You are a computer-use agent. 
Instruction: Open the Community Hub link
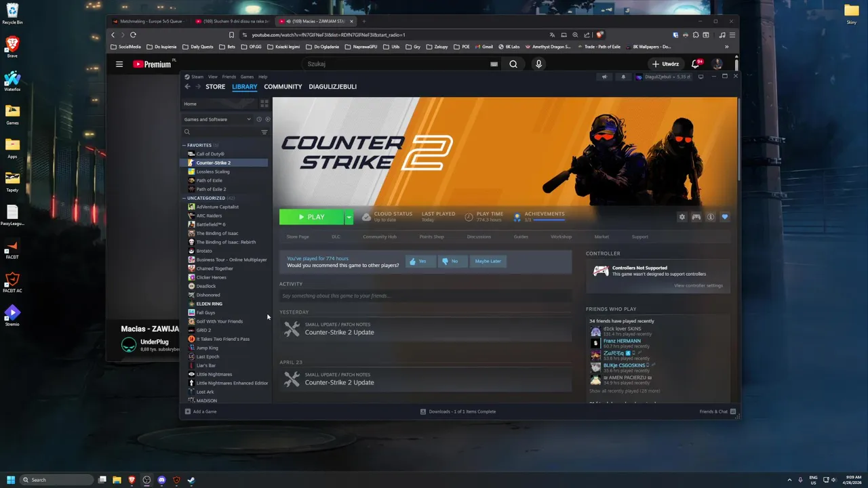click(x=380, y=237)
